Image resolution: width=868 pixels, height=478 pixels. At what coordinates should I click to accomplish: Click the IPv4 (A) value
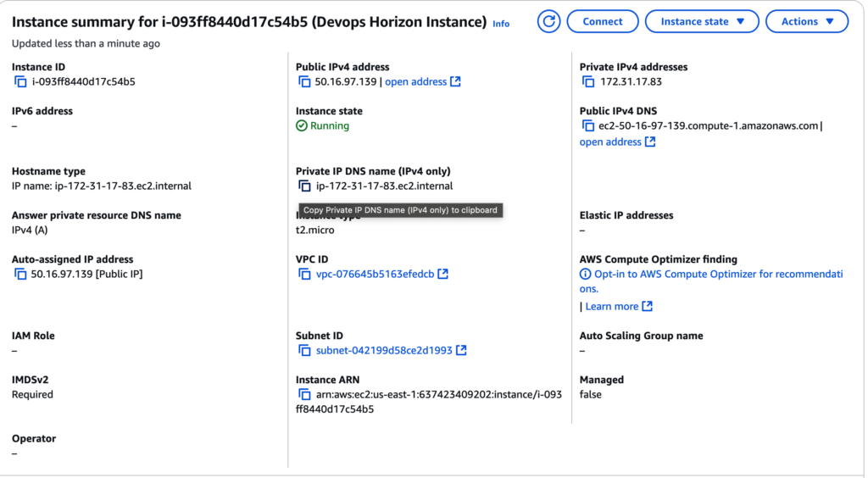click(x=30, y=231)
